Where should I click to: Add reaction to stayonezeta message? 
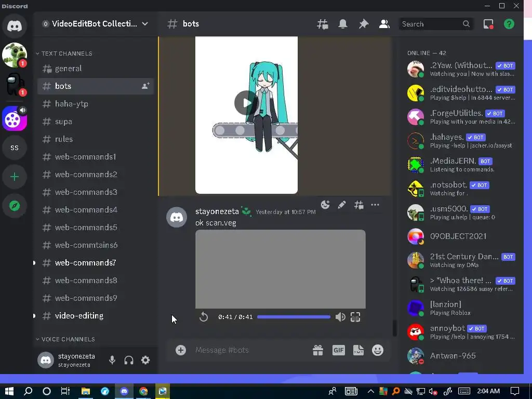(x=325, y=205)
